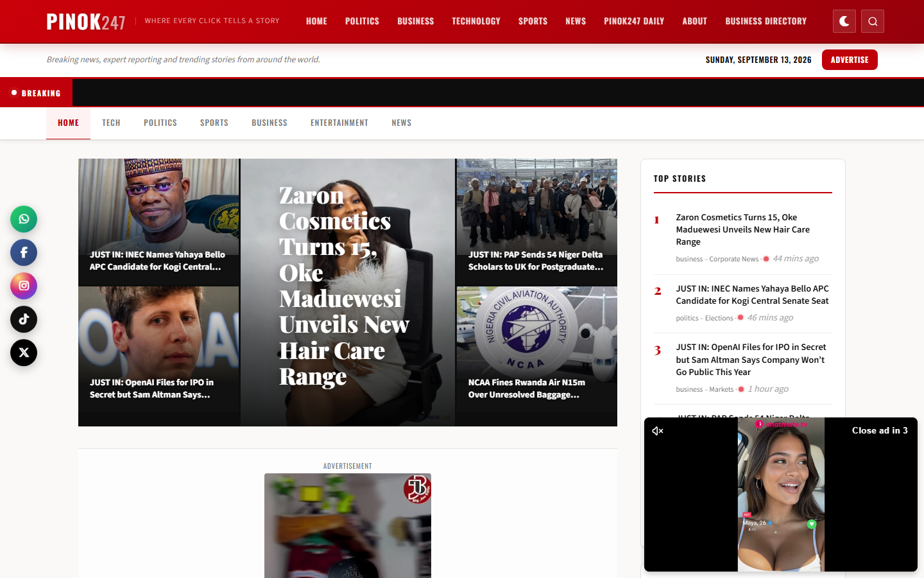
Task: Open the NCAA Fines Rwanda Air tile
Action: click(x=537, y=356)
